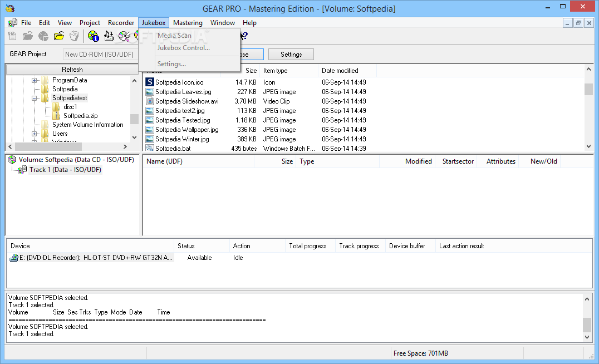Click the Softpedia.bat batch file icon
599x364 pixels.
tap(150, 148)
